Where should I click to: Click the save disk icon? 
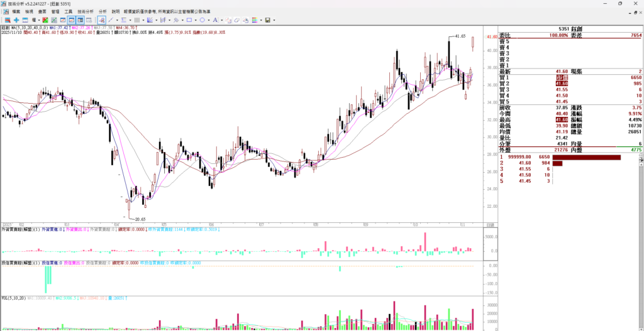267,20
